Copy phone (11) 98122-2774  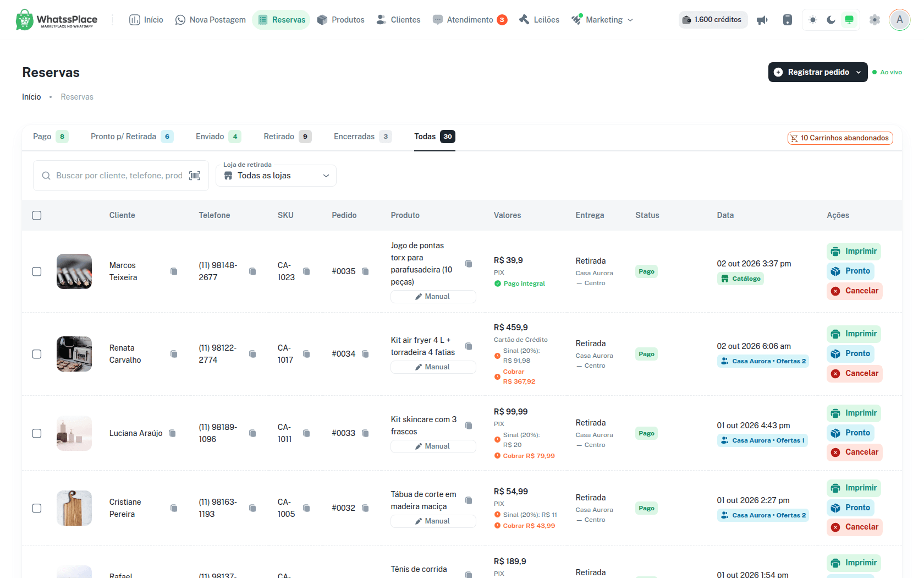click(x=252, y=354)
